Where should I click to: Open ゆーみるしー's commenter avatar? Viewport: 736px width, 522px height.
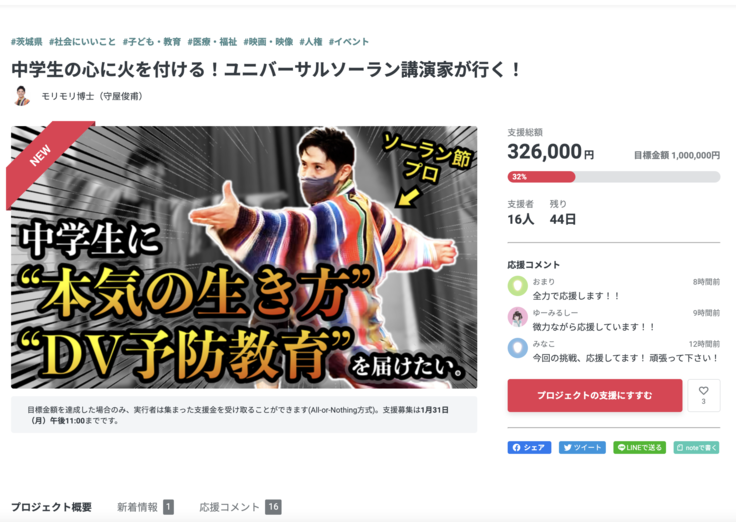tap(518, 317)
